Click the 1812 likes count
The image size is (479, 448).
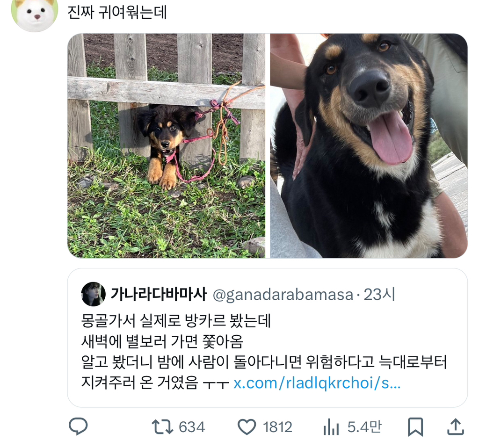278,427
